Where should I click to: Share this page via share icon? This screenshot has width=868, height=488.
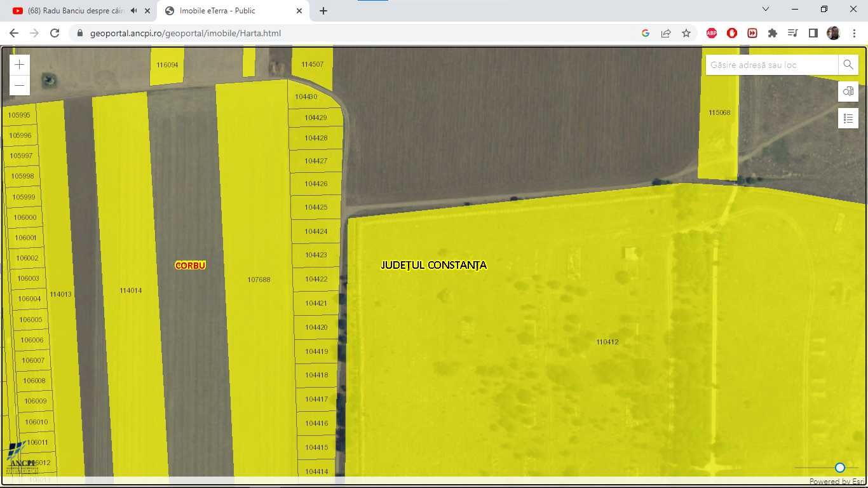666,33
